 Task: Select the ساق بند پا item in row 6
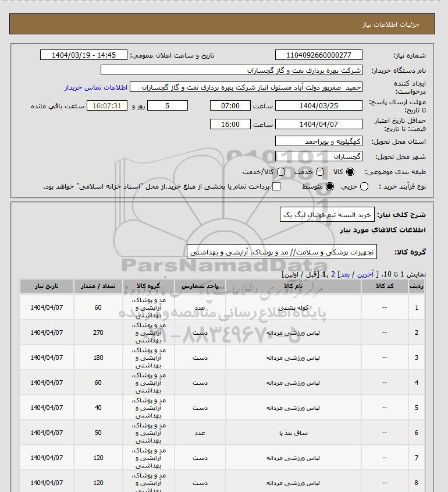click(293, 433)
